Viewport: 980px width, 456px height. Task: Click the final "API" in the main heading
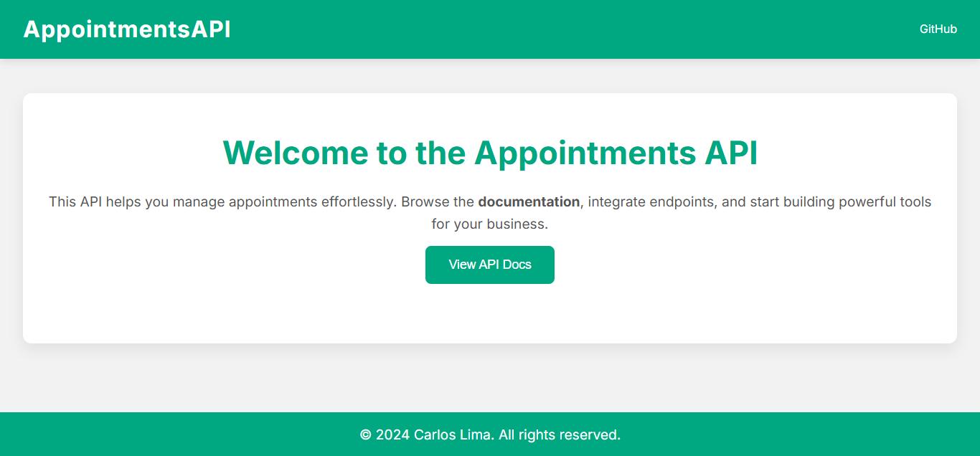(x=731, y=153)
